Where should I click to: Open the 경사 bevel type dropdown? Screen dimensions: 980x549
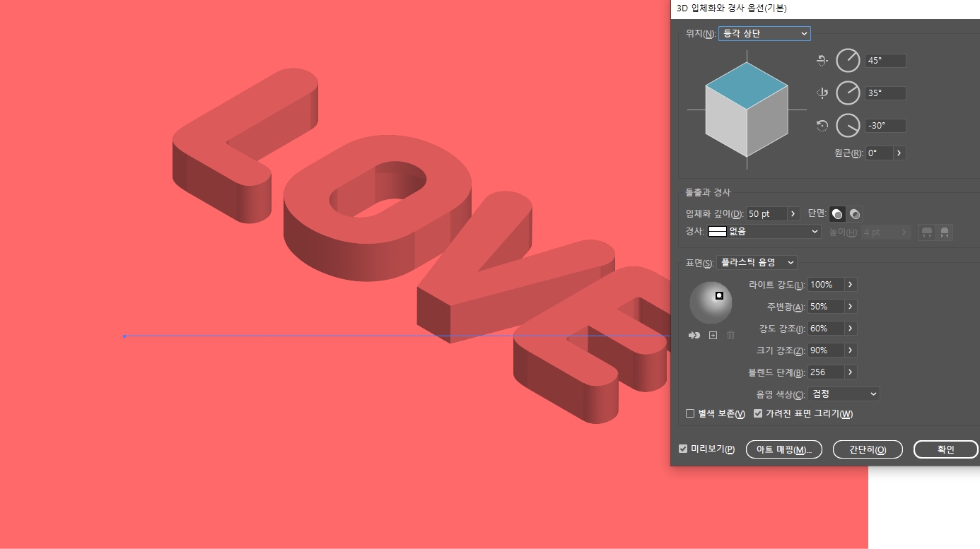pyautogui.click(x=764, y=232)
